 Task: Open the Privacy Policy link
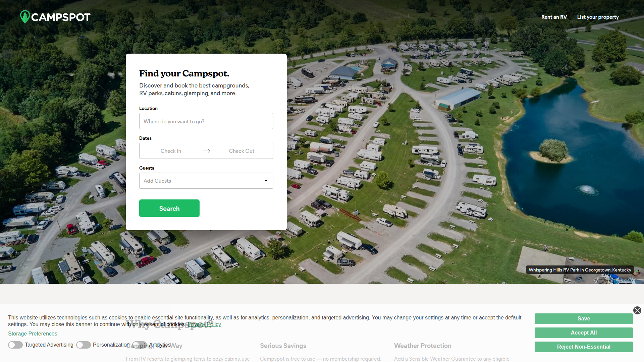click(x=204, y=324)
